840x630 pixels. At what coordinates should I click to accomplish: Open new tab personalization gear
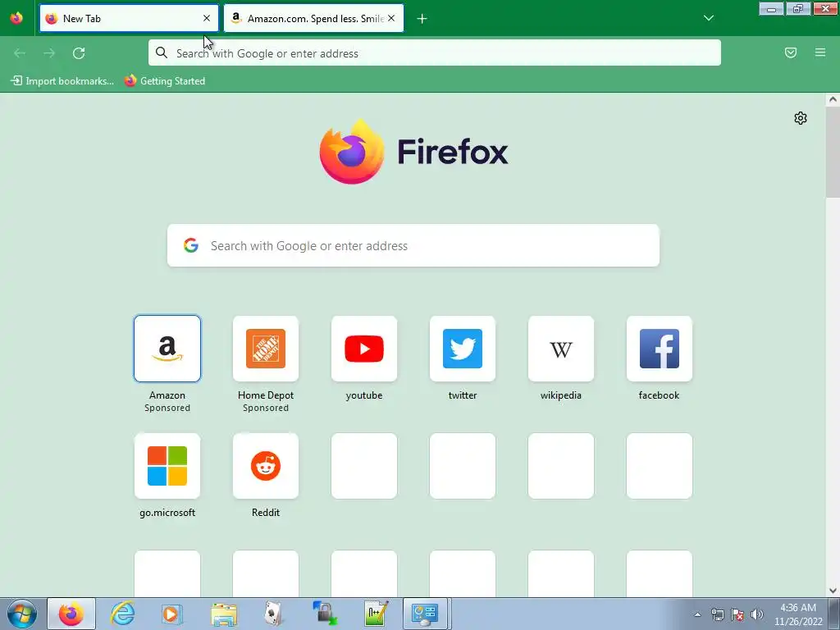(x=801, y=118)
